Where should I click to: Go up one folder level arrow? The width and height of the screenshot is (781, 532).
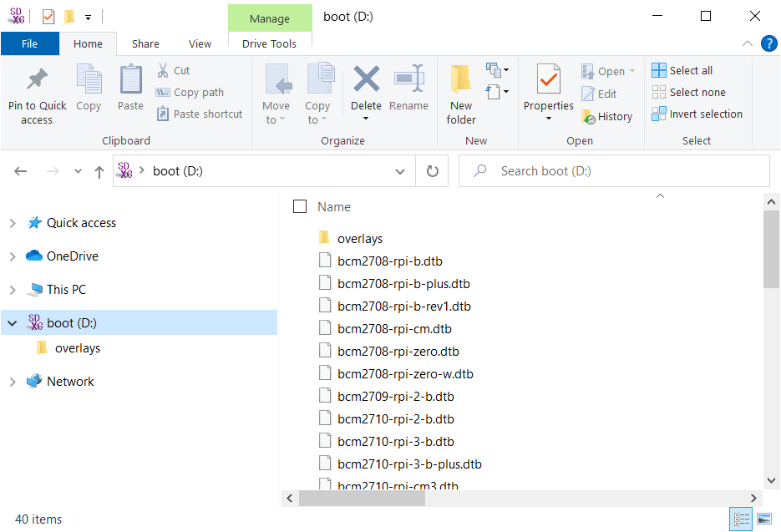tap(99, 172)
